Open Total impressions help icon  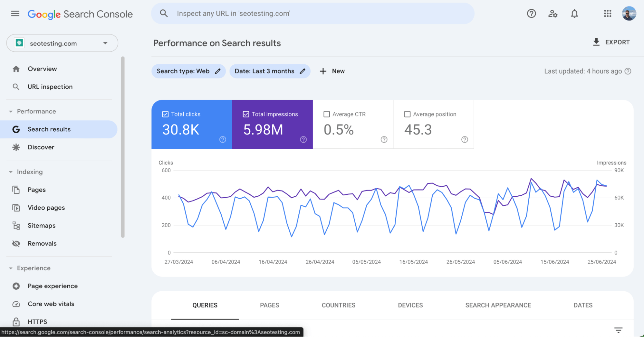coord(303,139)
